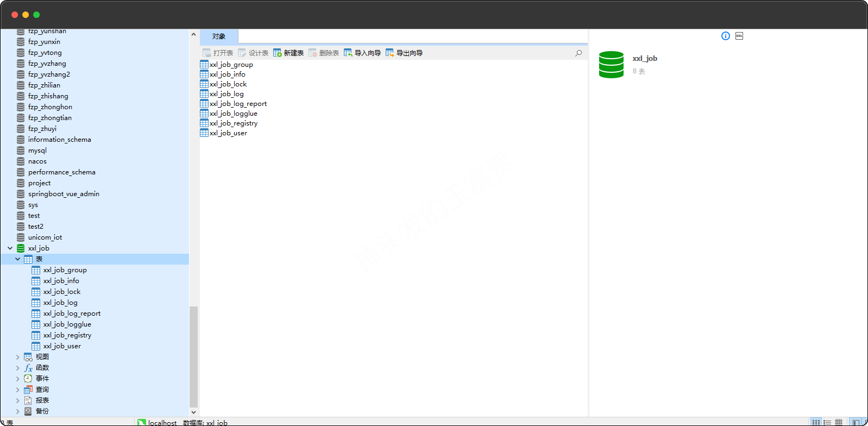The height and width of the screenshot is (426, 868).
Task: Click the 删除表 (delete table) toolbar button
Action: (x=324, y=53)
